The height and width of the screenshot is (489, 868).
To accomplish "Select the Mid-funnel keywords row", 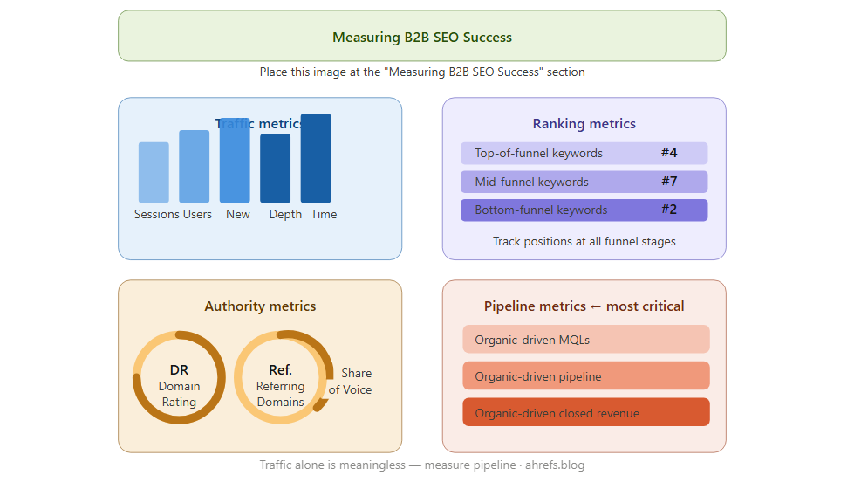I will 584,182.
